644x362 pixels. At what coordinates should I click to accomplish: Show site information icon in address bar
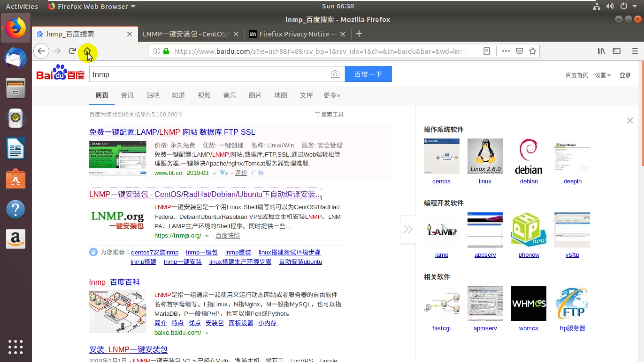point(157,51)
